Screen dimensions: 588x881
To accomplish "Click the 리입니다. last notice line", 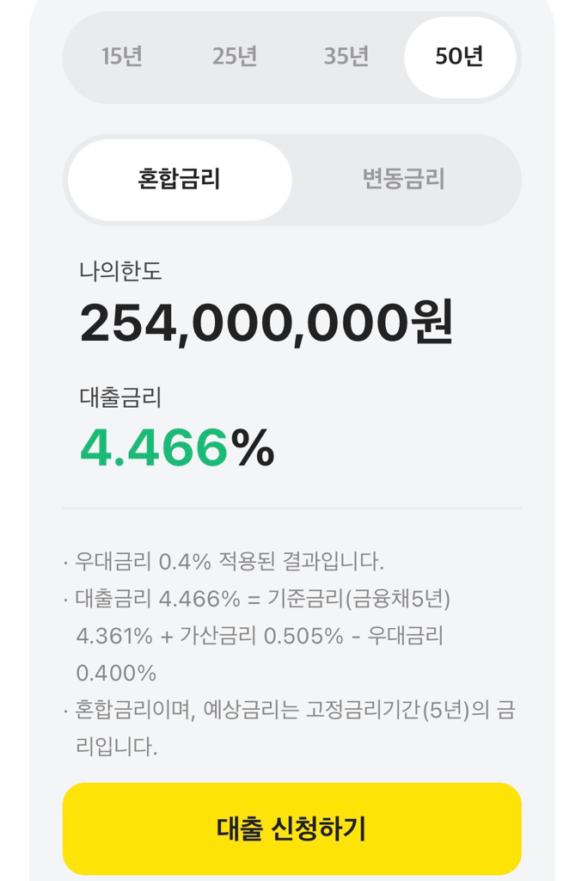I will (x=117, y=746).
